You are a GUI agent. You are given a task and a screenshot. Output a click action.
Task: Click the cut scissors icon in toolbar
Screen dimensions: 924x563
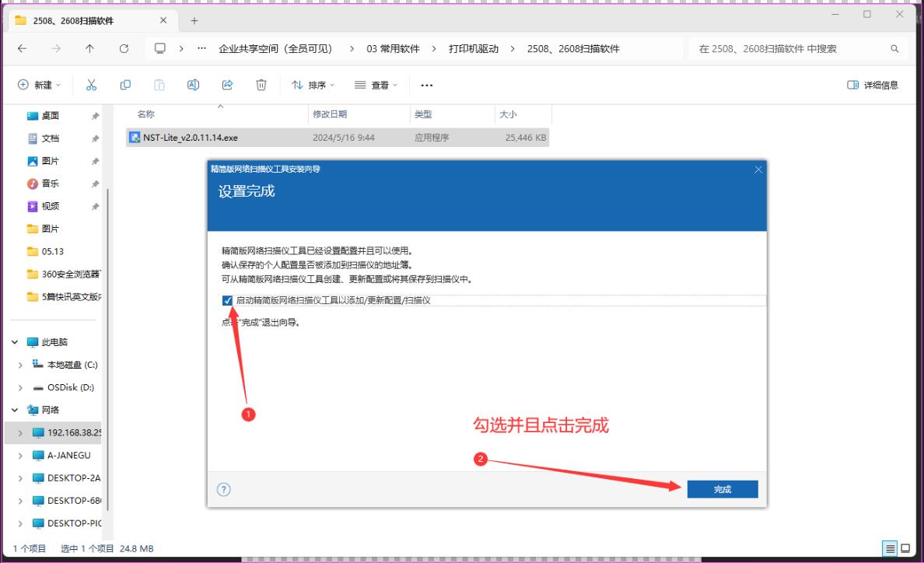pyautogui.click(x=91, y=85)
